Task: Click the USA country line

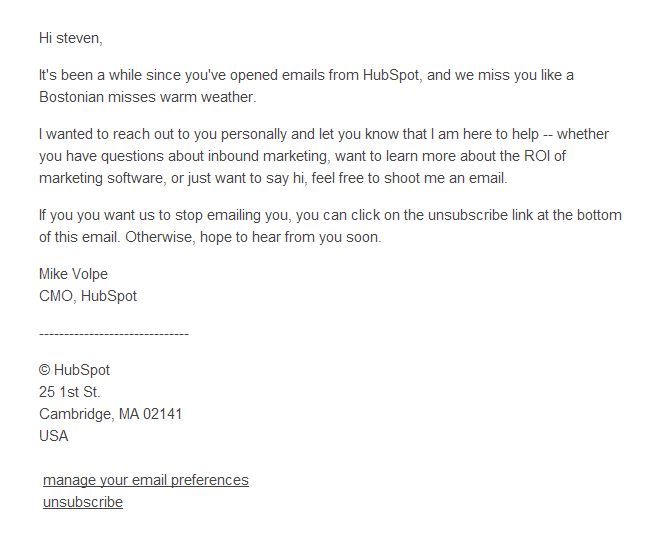Action: tap(54, 436)
